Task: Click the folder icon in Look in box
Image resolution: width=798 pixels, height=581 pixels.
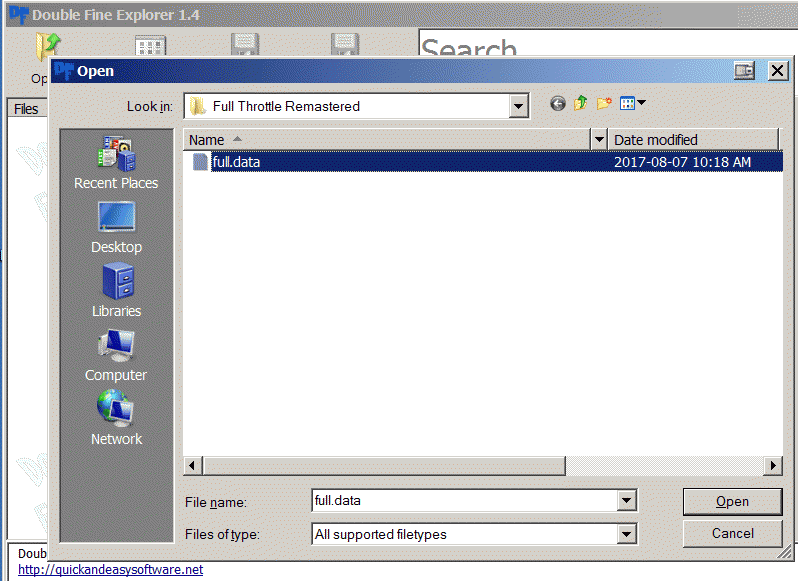Action: pyautogui.click(x=197, y=106)
